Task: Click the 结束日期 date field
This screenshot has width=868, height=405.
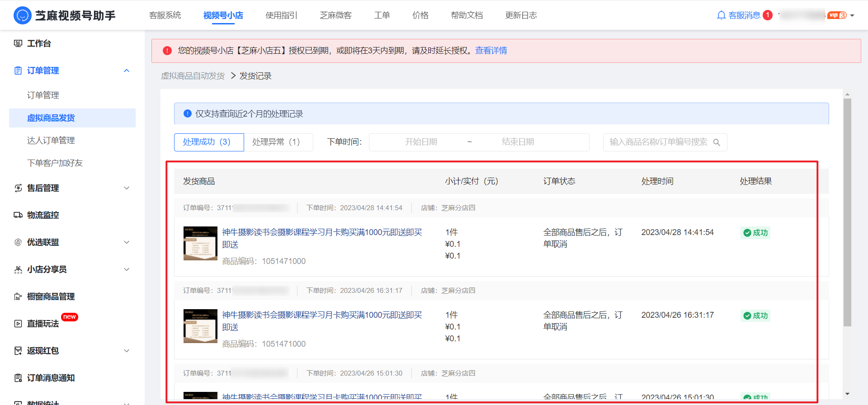Action: (x=518, y=142)
